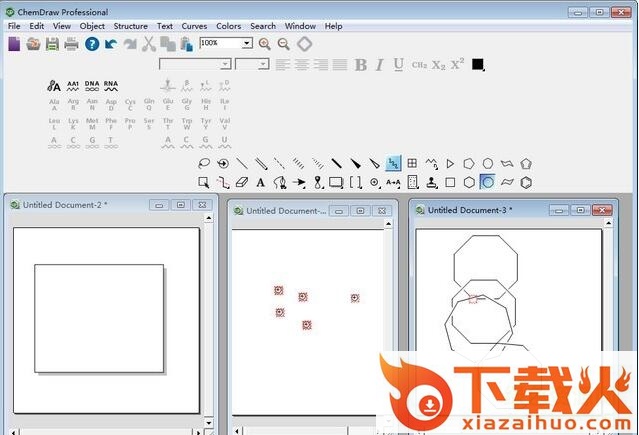Image resolution: width=639 pixels, height=435 pixels.
Task: Select the Table tool
Action: tap(411, 163)
